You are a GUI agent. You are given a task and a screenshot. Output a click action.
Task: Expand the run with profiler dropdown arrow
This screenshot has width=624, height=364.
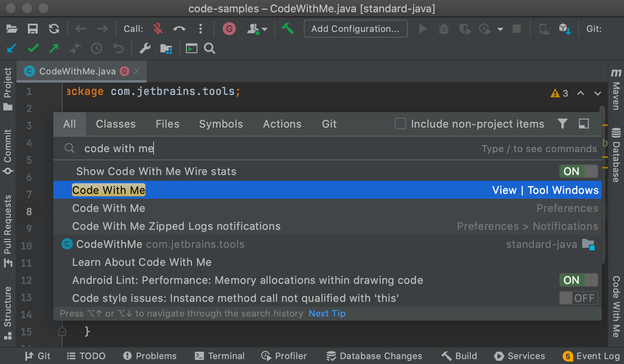[500, 29]
